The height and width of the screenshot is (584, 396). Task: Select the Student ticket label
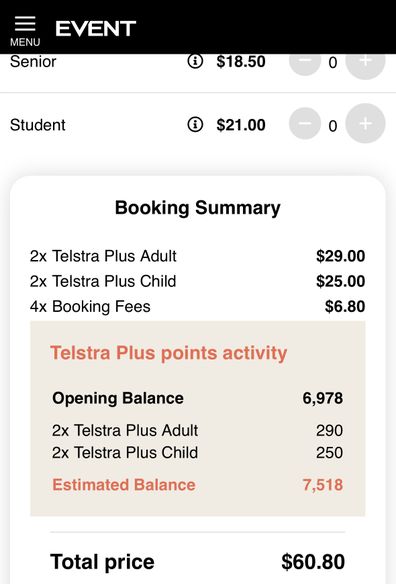(x=38, y=125)
